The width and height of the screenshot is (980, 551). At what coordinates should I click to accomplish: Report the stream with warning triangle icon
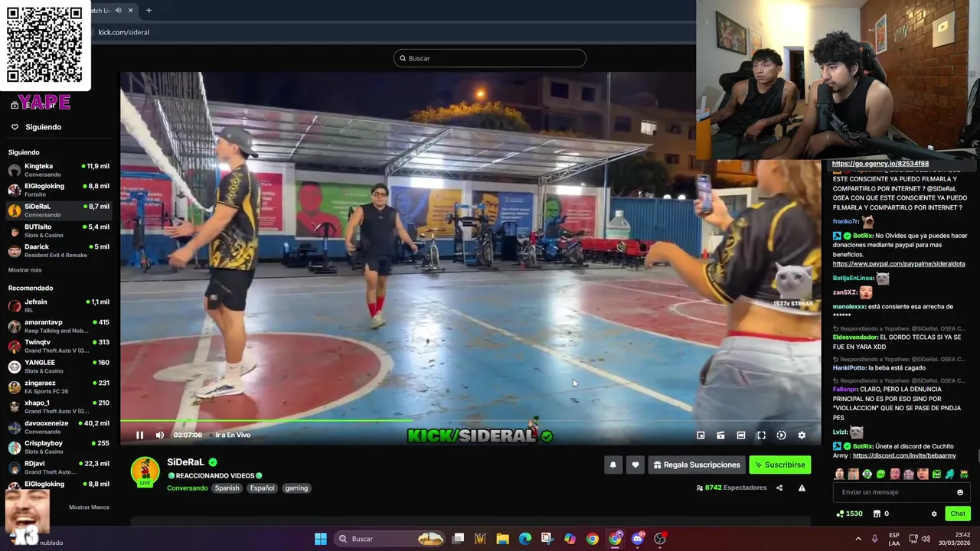[x=802, y=487]
